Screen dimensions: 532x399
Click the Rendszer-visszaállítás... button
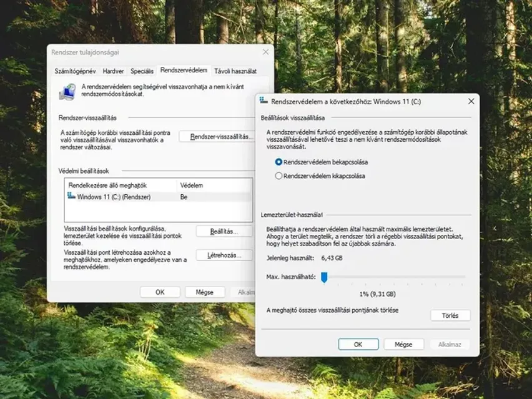pyautogui.click(x=217, y=137)
